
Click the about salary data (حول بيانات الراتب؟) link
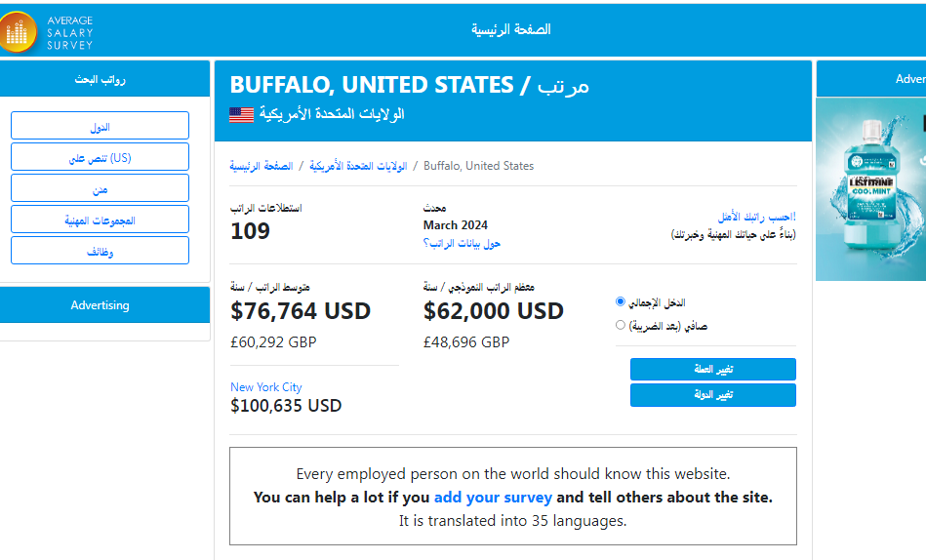click(462, 243)
